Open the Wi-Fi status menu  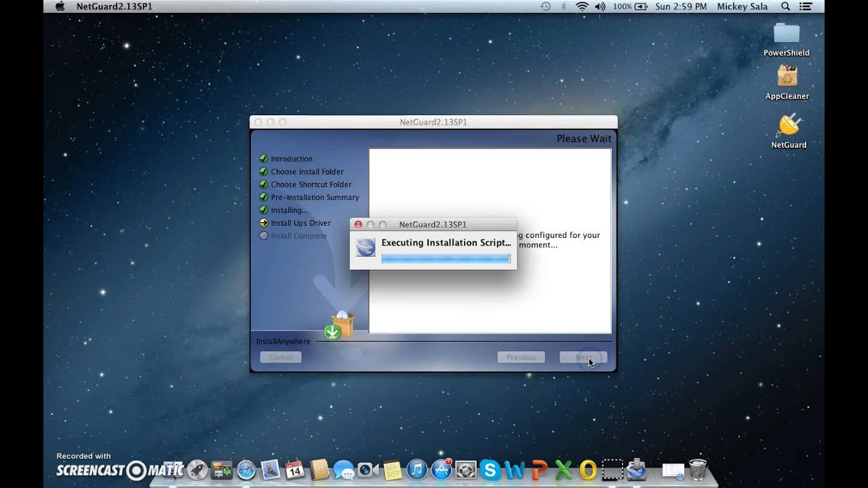(582, 6)
